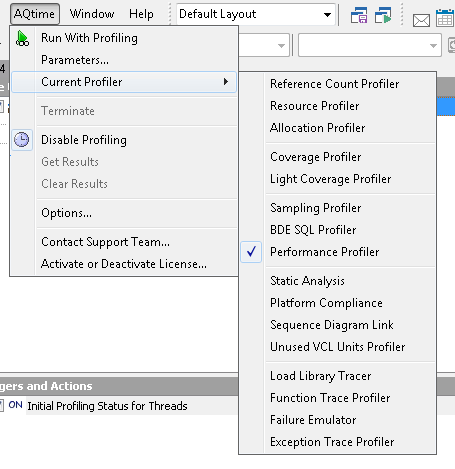The image size is (455, 469).
Task: Click the Clear Results entry
Action: tap(124, 184)
